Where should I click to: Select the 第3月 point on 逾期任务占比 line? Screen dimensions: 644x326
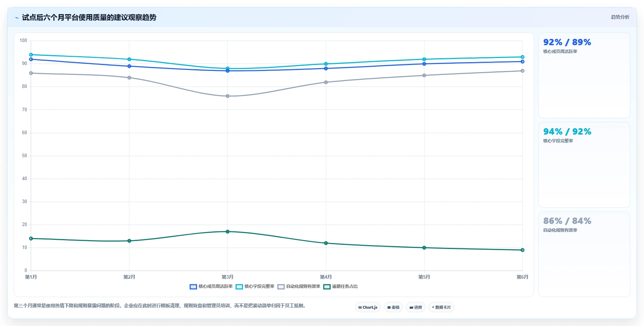click(228, 232)
